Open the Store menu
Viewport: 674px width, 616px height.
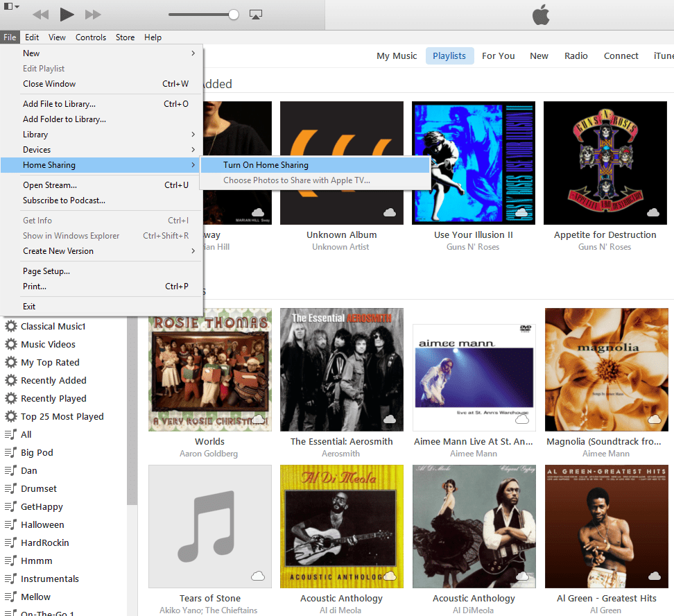point(125,37)
